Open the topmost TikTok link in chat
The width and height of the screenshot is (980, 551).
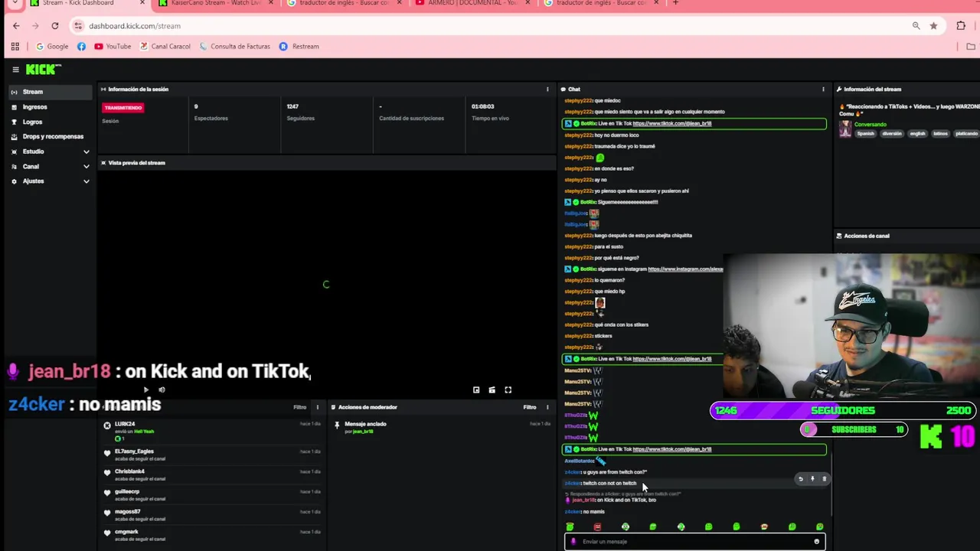[x=672, y=123]
